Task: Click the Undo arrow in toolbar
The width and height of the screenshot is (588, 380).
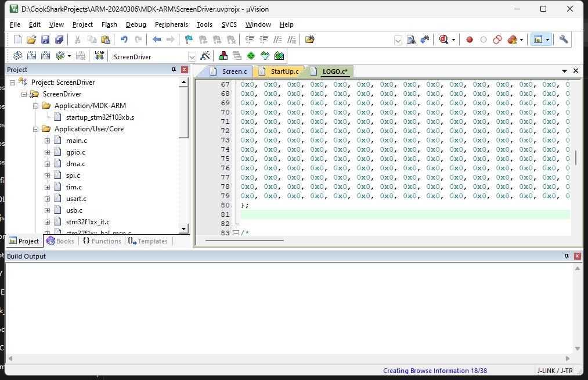Action: (124, 40)
